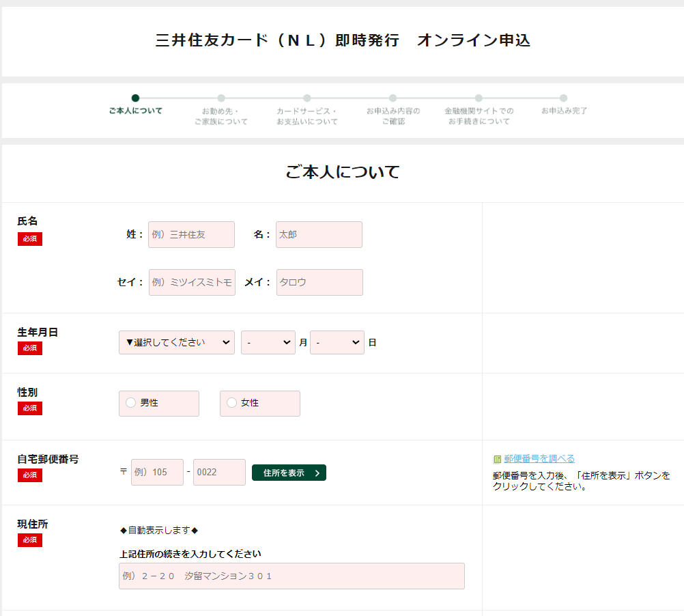Click the 住所を表示 button

(289, 473)
